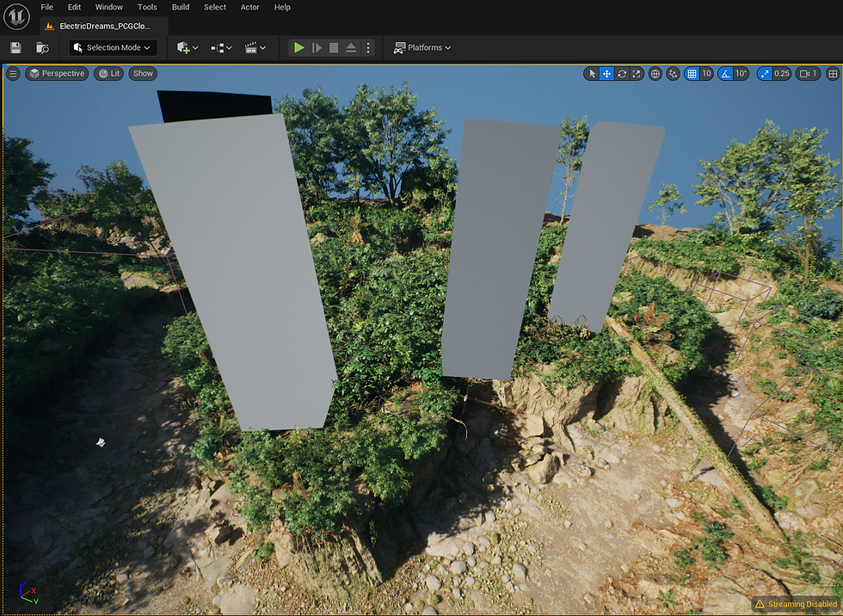Viewport: 843px width, 616px height.
Task: Click the Eject from player icon
Action: [x=351, y=48]
